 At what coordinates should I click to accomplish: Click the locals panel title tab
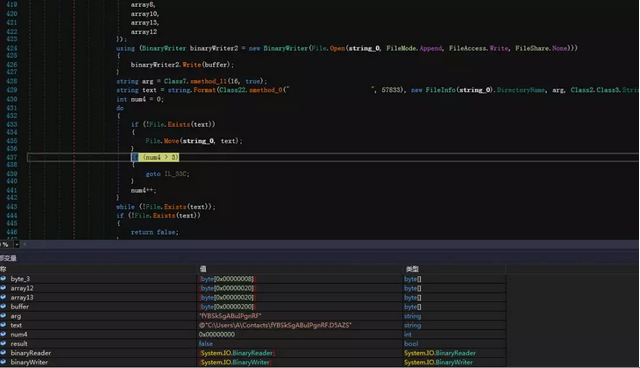coord(8,258)
